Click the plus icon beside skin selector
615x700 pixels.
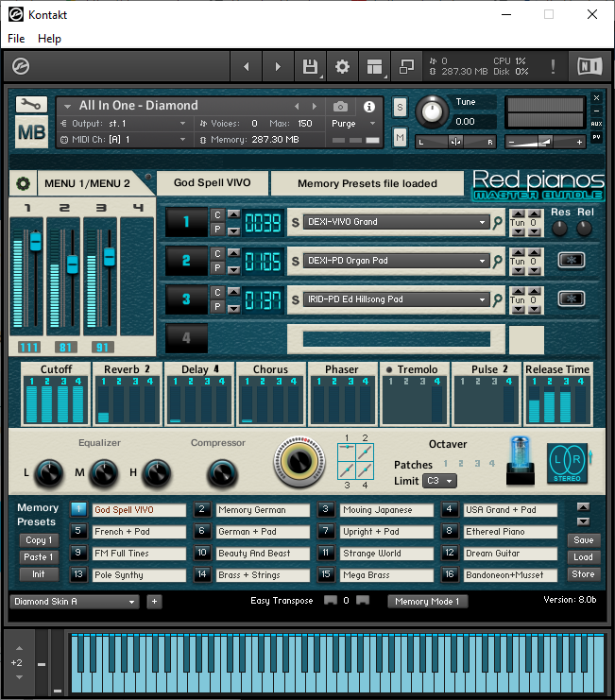[x=154, y=602]
